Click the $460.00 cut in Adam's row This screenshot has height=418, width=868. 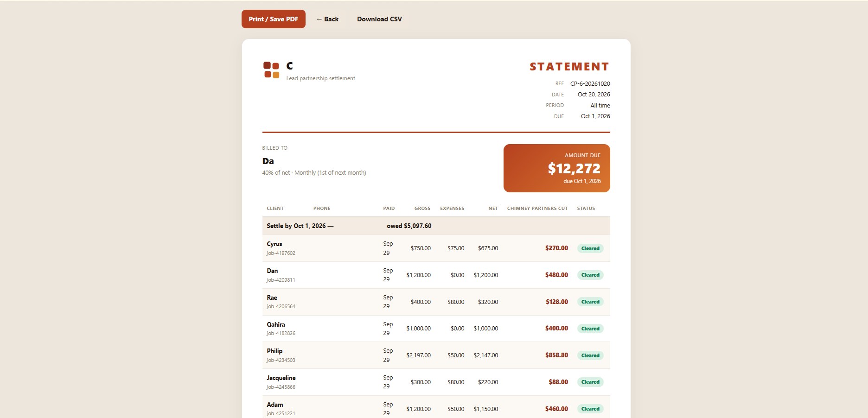click(556, 409)
